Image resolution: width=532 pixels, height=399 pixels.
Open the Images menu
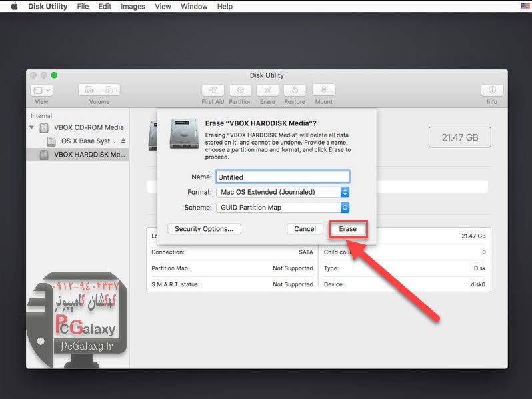point(133,7)
